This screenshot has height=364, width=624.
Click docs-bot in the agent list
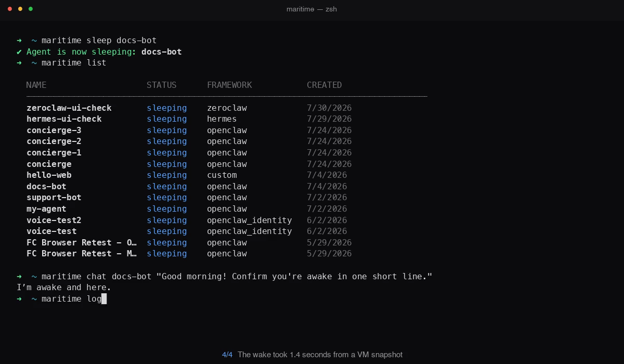[46, 186]
